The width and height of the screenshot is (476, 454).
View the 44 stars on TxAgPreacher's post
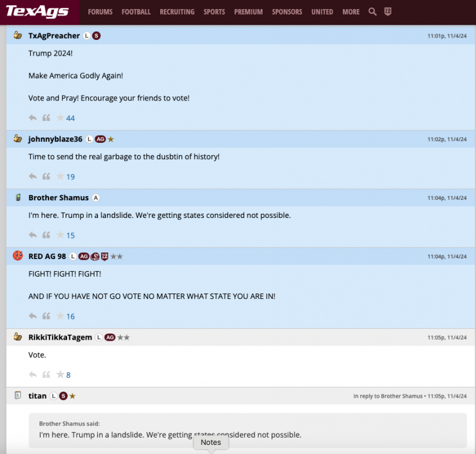[x=70, y=118]
